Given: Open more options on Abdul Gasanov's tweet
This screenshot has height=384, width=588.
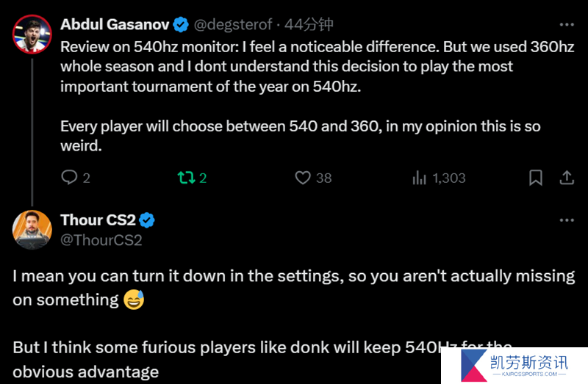Looking at the screenshot, I should 567,25.
